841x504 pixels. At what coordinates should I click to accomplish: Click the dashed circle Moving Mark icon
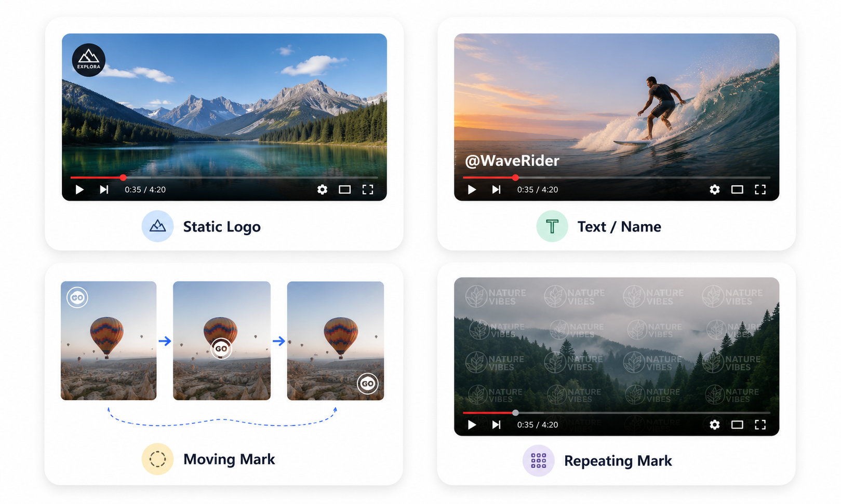(x=157, y=459)
